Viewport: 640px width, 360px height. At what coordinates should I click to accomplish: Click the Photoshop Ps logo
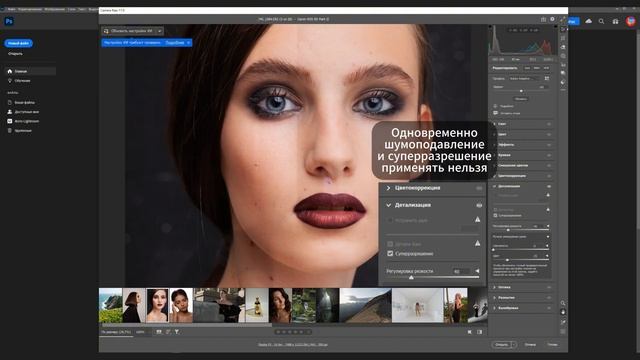(x=9, y=21)
